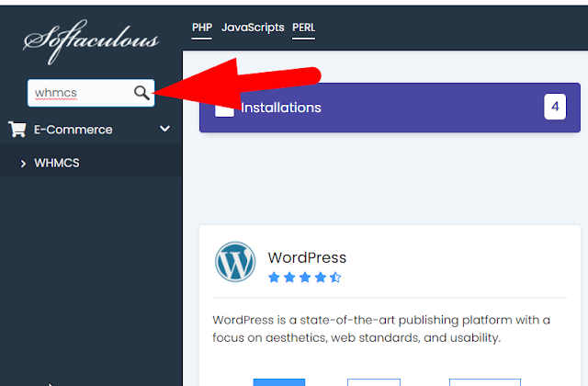Open the PHP tab
The image size is (588, 386).
click(x=202, y=28)
